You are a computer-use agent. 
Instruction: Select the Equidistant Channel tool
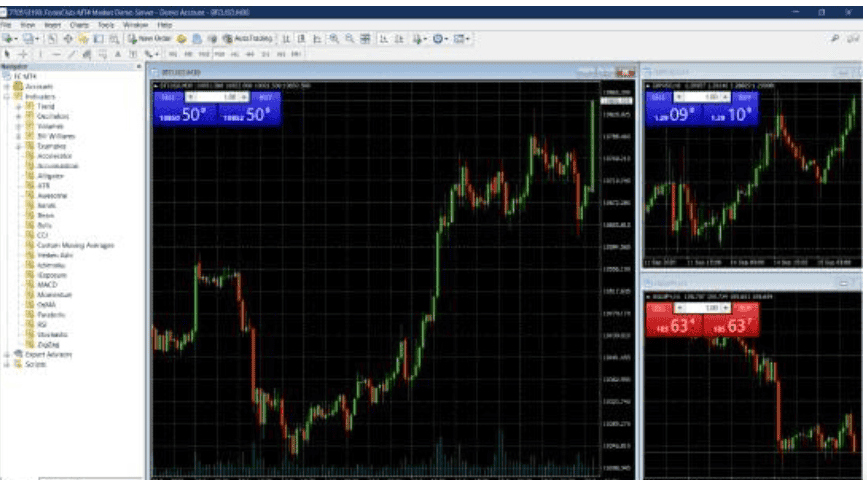pos(86,54)
